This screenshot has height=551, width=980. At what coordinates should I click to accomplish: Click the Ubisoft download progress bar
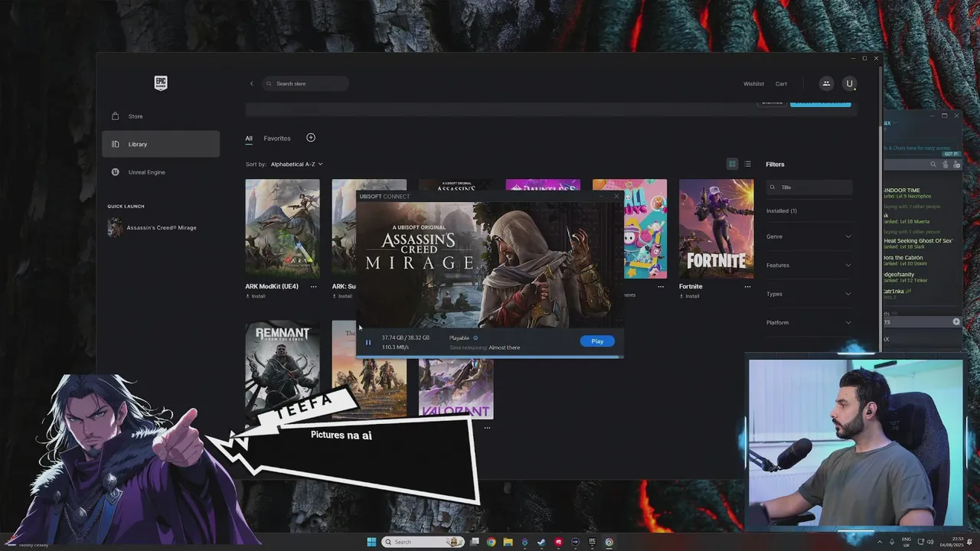tap(490, 356)
